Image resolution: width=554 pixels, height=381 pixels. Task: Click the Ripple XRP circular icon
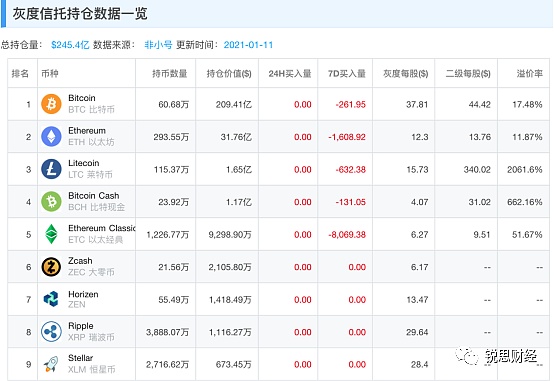click(51, 332)
